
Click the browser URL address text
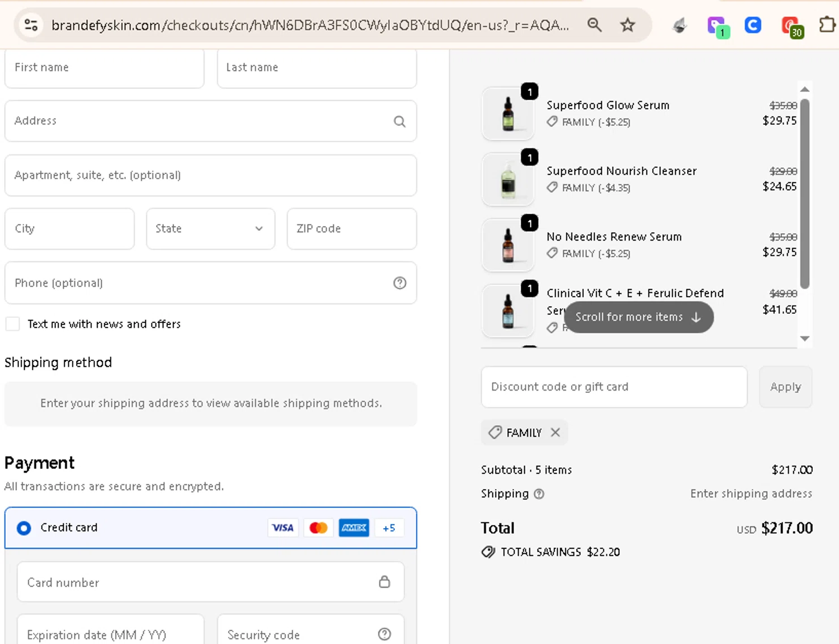(x=310, y=25)
